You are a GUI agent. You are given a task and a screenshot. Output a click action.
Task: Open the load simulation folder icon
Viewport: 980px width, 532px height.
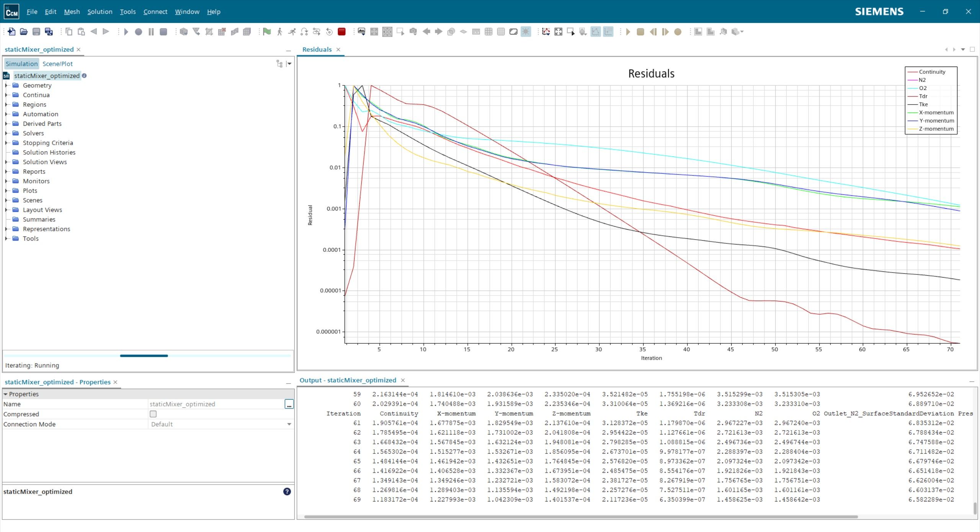pyautogui.click(x=24, y=32)
